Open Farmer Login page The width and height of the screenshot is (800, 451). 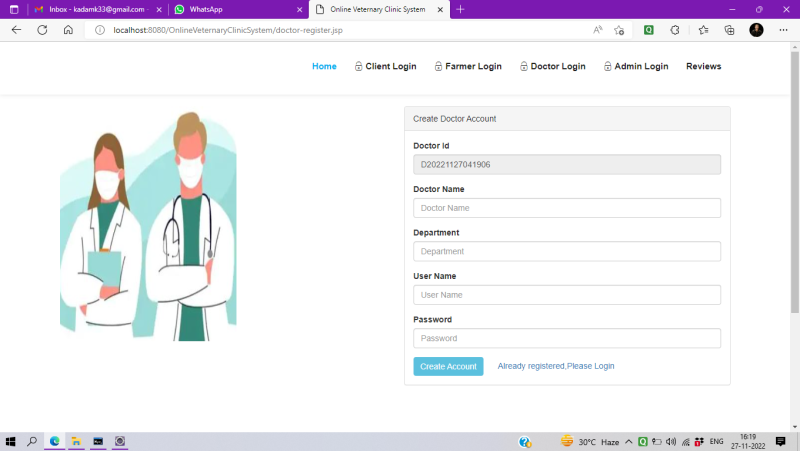(x=468, y=66)
